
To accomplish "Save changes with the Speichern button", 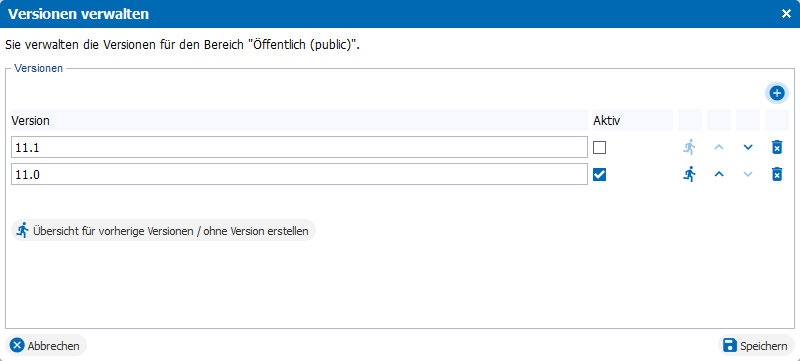I will pyautogui.click(x=756, y=346).
